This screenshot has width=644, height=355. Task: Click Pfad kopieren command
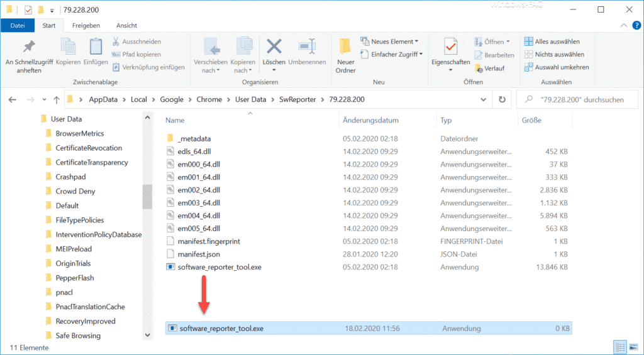(x=136, y=54)
